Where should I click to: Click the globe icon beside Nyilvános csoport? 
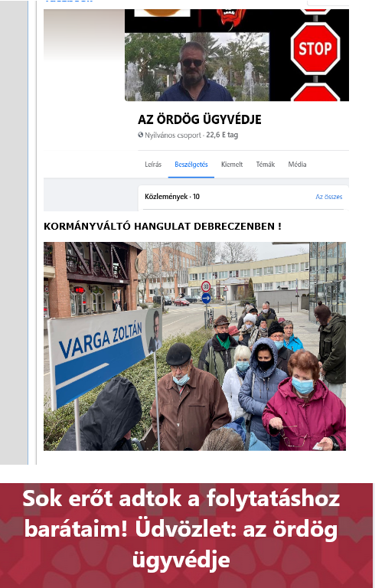coord(141,135)
